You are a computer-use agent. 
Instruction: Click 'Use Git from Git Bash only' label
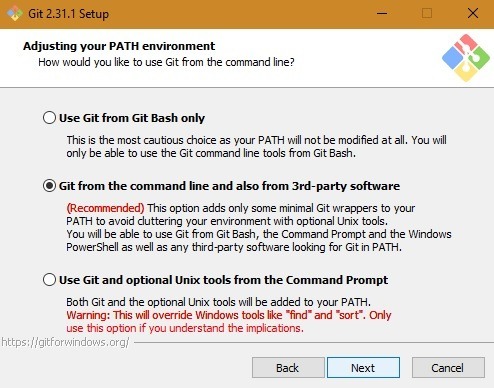tap(132, 118)
